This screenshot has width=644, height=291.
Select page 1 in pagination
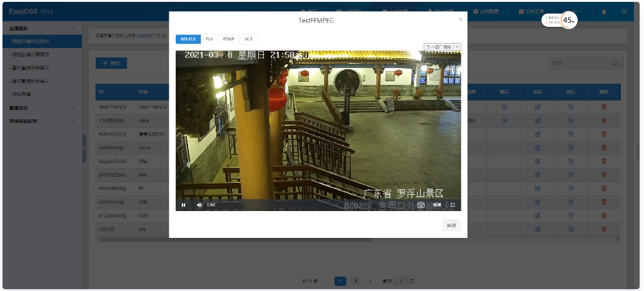click(x=340, y=281)
